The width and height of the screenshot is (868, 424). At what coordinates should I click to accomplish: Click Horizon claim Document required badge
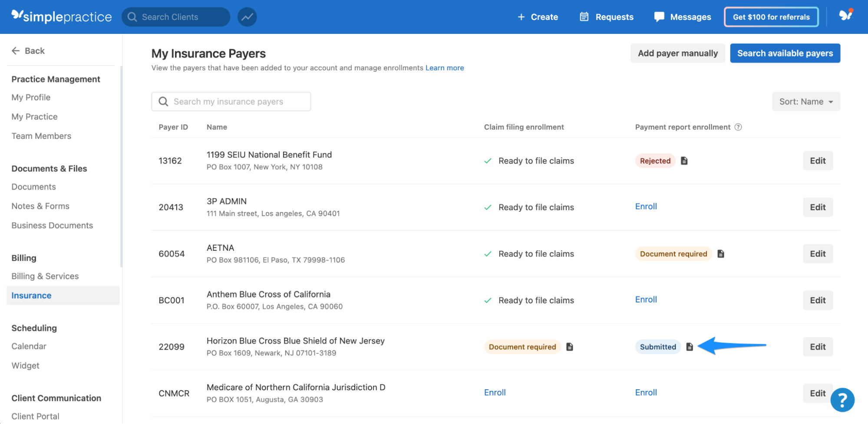click(522, 346)
